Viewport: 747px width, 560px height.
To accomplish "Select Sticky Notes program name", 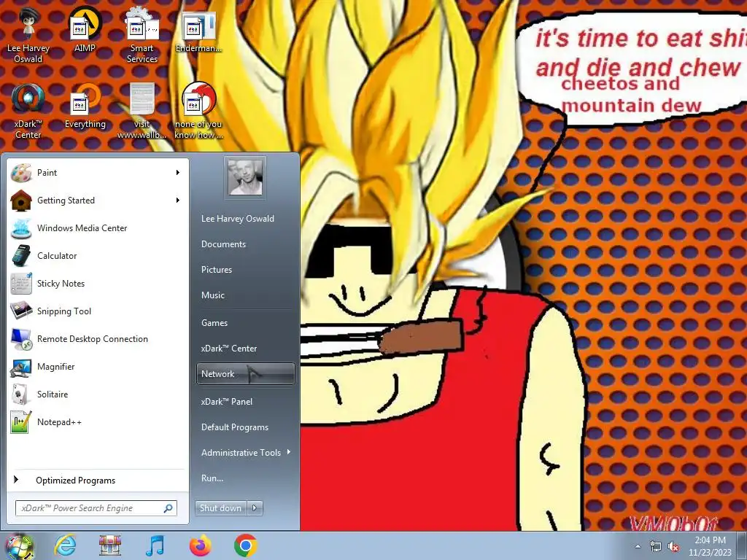I will point(61,284).
